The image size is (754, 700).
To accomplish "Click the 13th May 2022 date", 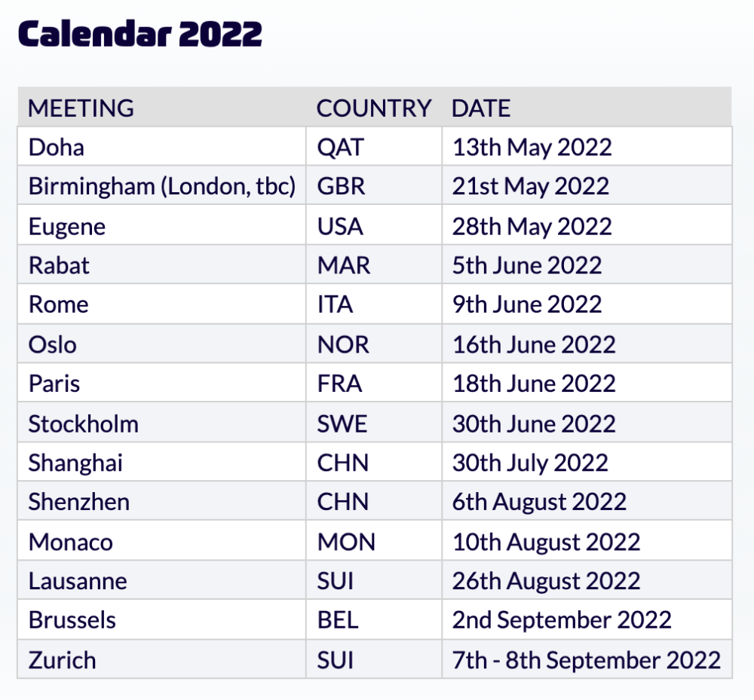I will pyautogui.click(x=532, y=147).
